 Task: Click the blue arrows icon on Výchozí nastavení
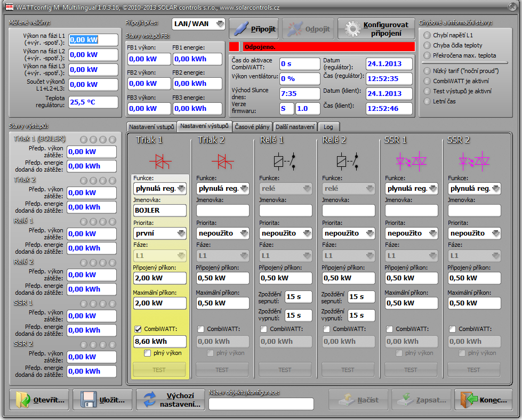pyautogui.click(x=150, y=400)
